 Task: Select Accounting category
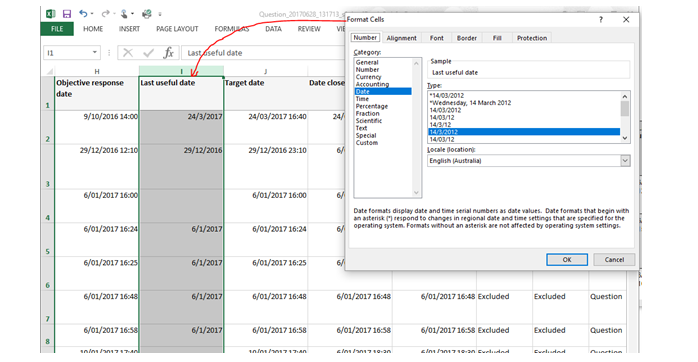click(x=372, y=84)
